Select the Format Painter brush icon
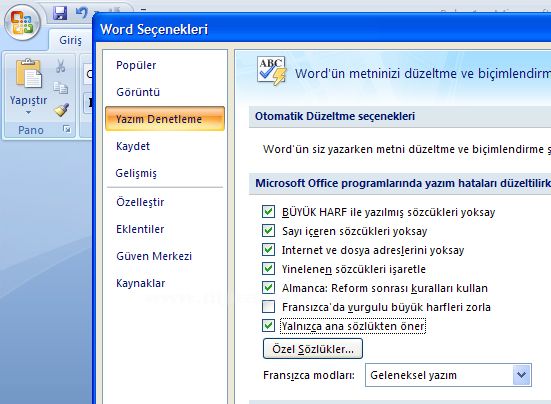This screenshot has width=551, height=404. click(x=61, y=110)
